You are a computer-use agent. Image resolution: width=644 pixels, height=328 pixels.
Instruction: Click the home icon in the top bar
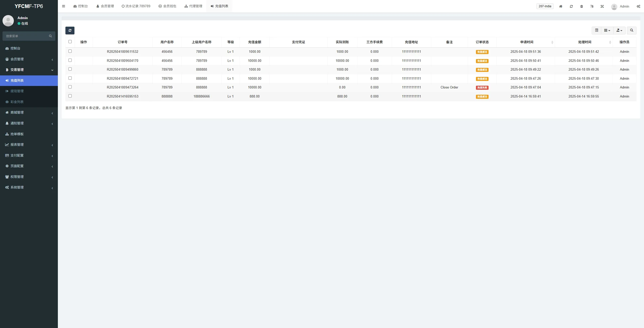pyautogui.click(x=561, y=6)
